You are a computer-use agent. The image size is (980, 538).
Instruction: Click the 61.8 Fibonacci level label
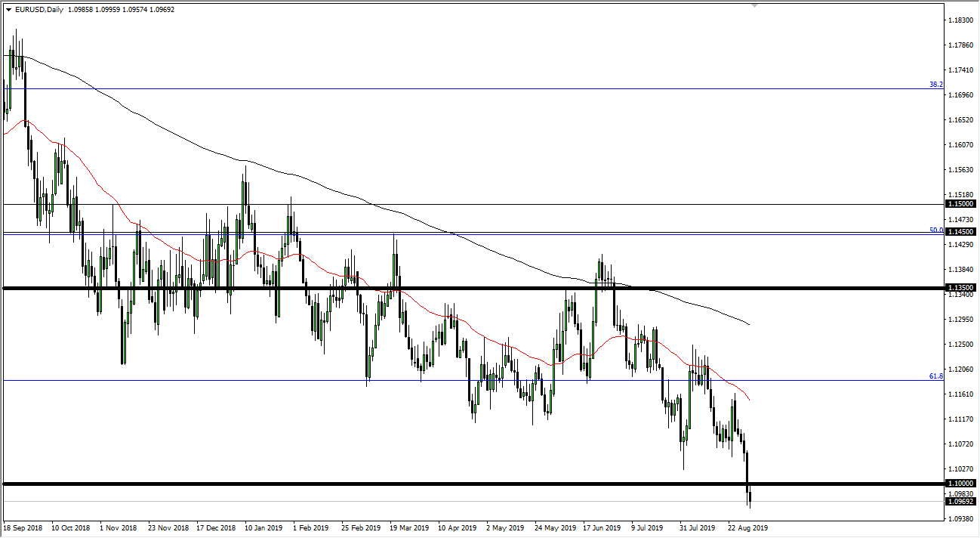pyautogui.click(x=935, y=377)
